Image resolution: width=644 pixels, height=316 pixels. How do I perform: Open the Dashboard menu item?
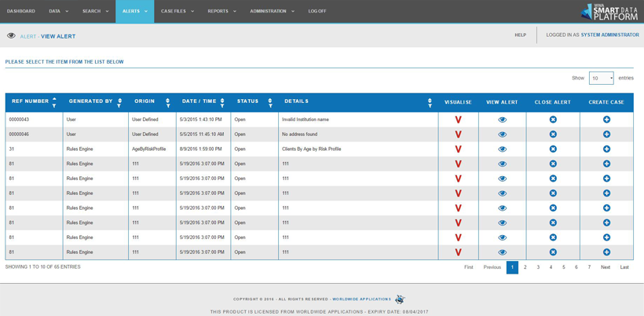coord(21,11)
